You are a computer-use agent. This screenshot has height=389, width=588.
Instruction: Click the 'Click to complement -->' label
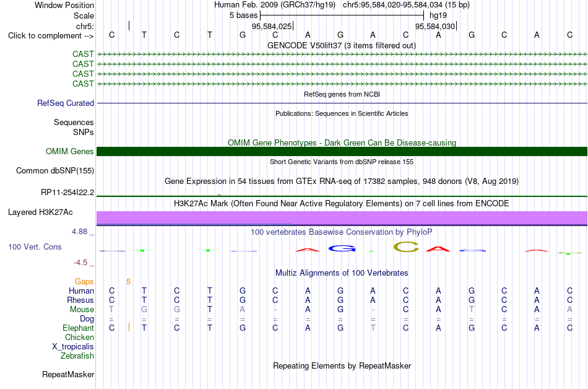click(x=51, y=36)
